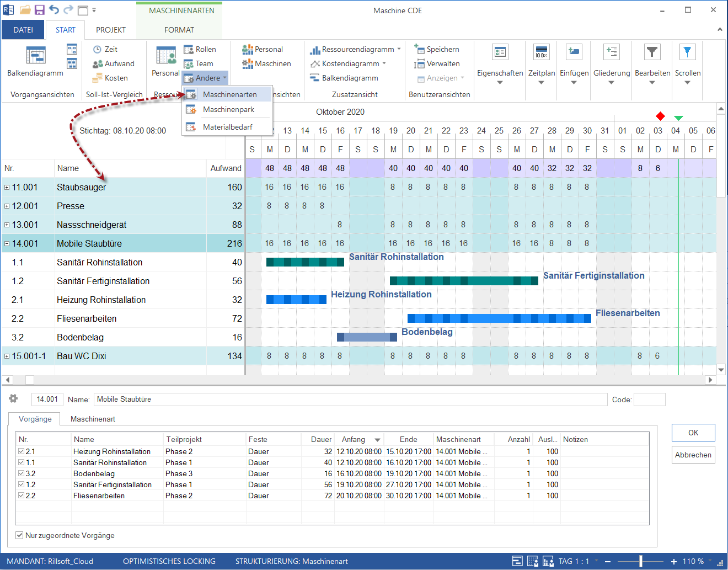Open the Anfang column sort dropdown
The image size is (728, 570).
click(x=377, y=440)
